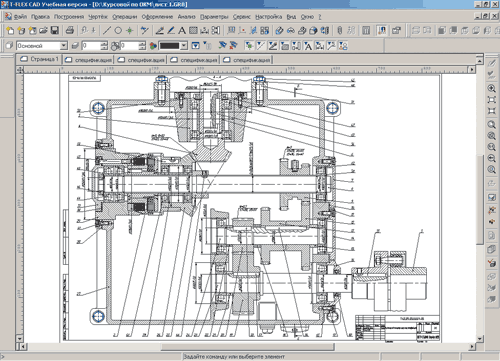
Task: Open the folder icon to open file
Action: (x=43, y=31)
